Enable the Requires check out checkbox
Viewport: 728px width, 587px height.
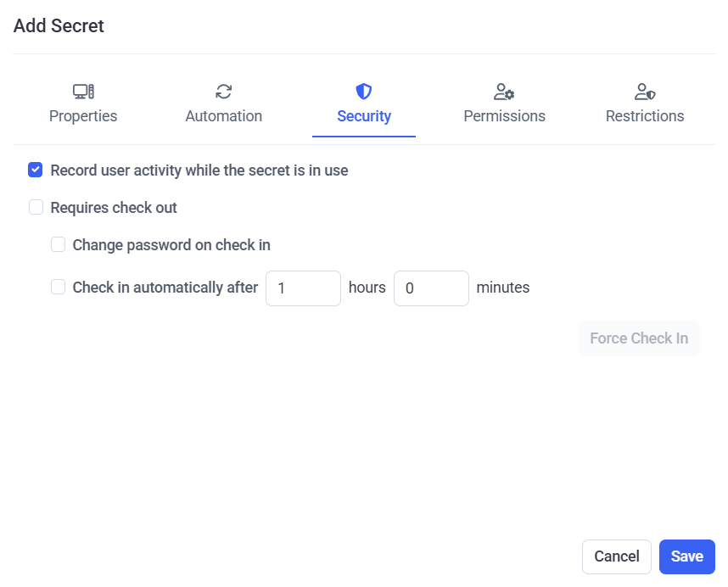coord(36,207)
